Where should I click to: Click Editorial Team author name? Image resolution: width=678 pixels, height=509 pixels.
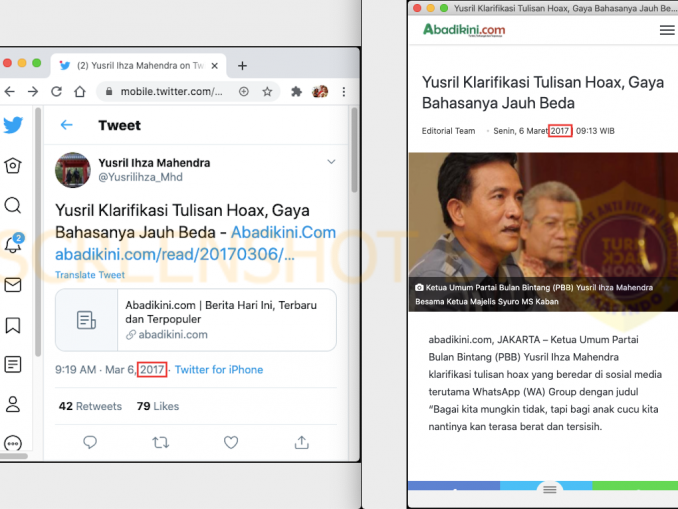pos(448,131)
